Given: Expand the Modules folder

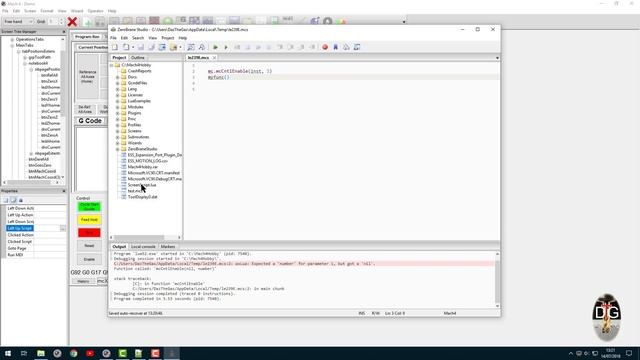Looking at the screenshot, I should coord(118,107).
